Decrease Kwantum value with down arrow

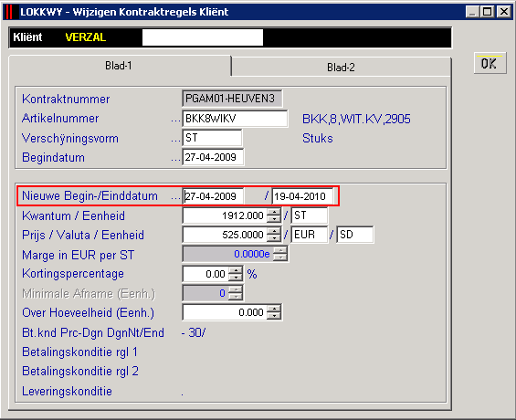273,219
